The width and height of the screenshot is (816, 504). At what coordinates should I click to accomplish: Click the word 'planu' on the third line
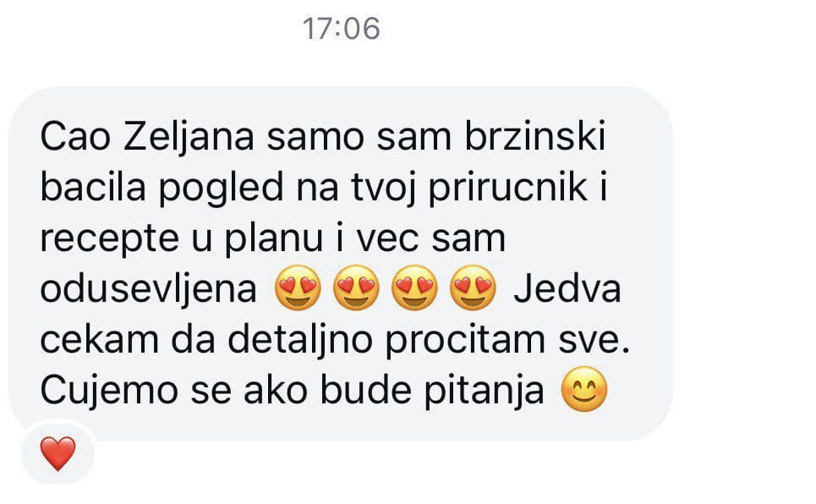pos(274,240)
